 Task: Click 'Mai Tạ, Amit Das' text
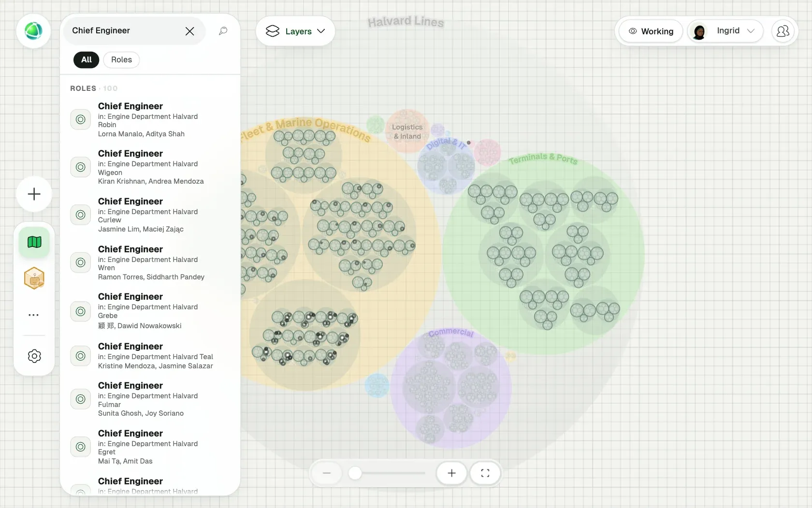pos(125,461)
